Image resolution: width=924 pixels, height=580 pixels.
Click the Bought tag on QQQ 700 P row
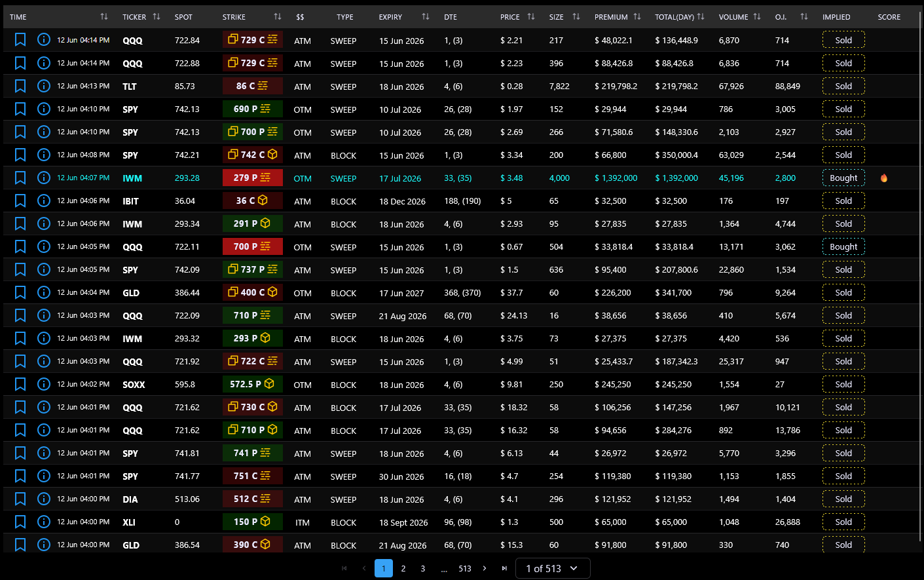click(x=843, y=246)
